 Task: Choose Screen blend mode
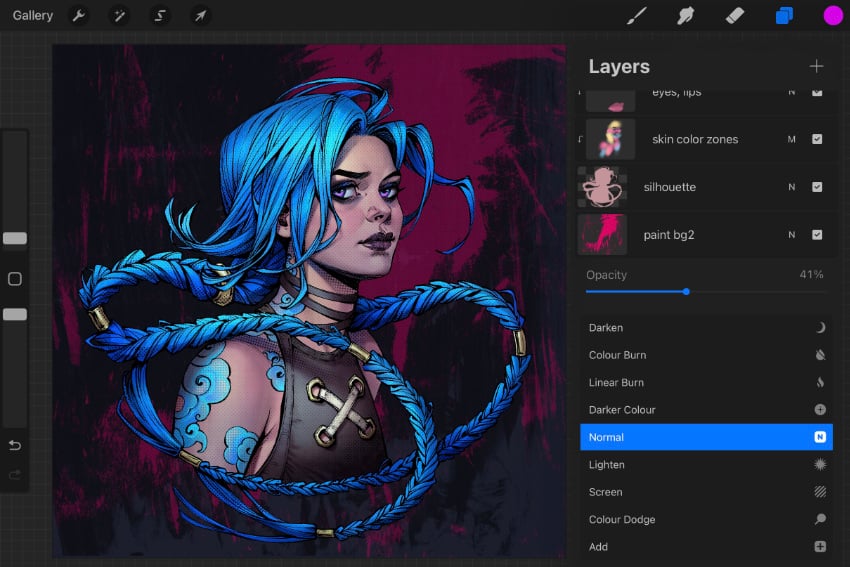[706, 492]
